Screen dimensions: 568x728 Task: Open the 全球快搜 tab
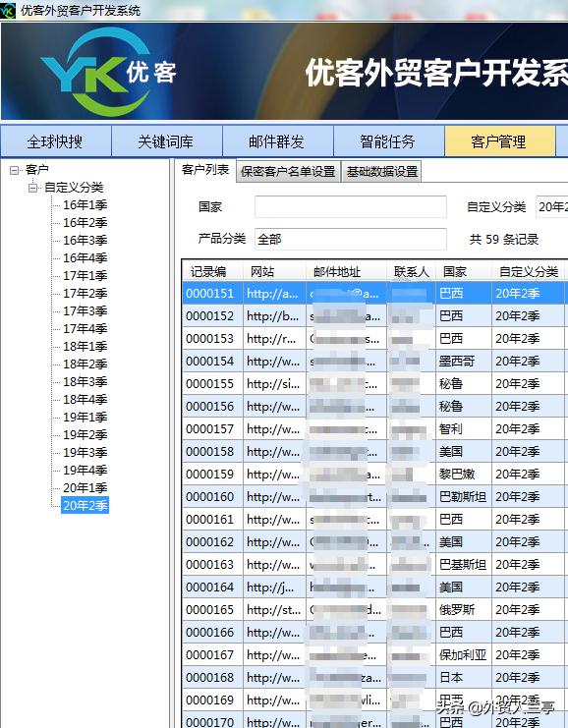(56, 141)
